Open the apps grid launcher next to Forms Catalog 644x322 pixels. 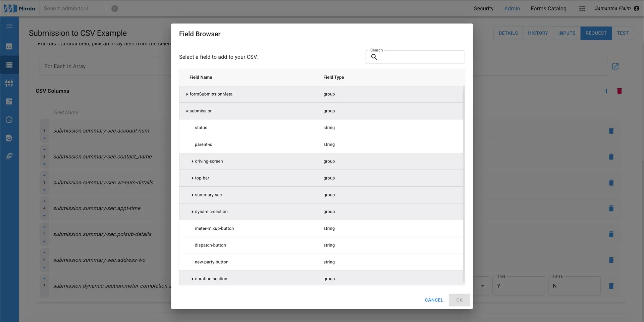click(582, 8)
